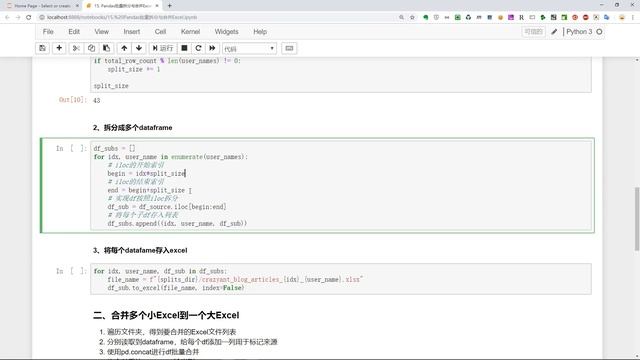Cut the selected cell using the scissors icon
Screen dimensions: 640x360
pos(76,48)
